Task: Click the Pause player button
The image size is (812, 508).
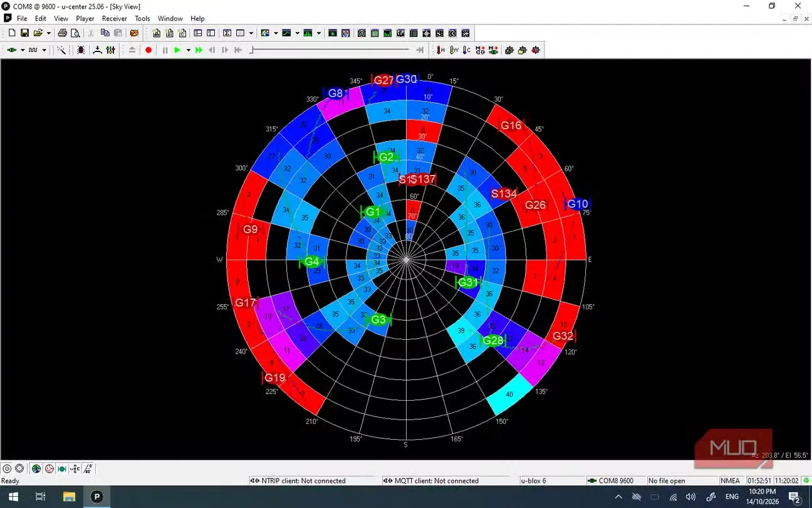Action: [x=165, y=50]
